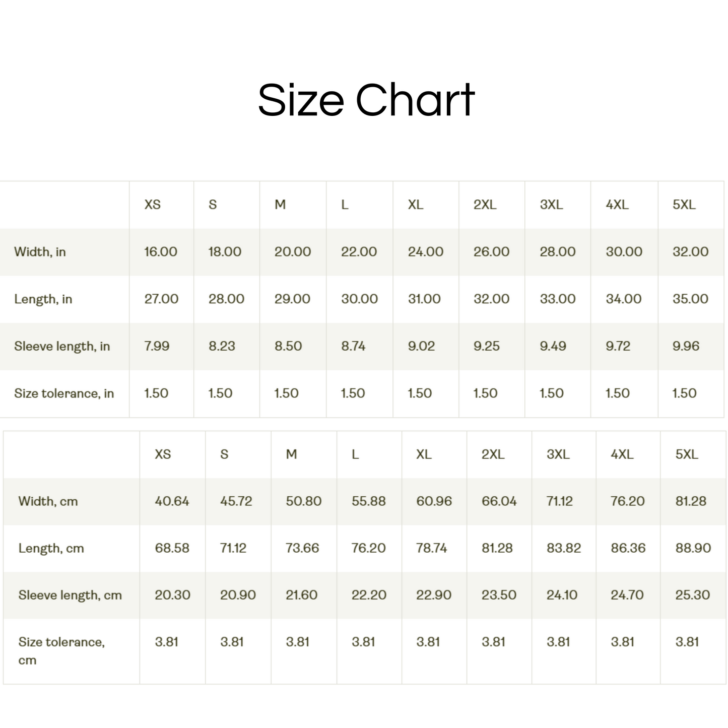
Task: Click the Sleeve length, cm row label
Action: [70, 595]
